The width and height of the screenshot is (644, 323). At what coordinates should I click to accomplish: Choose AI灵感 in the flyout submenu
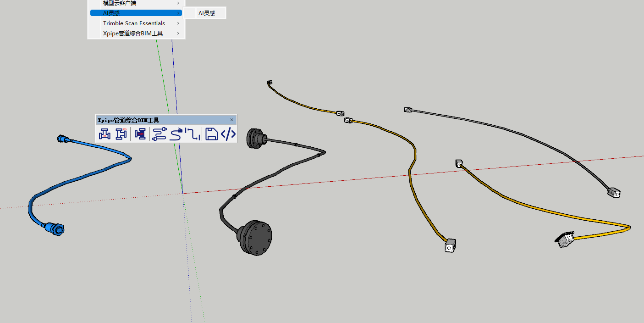207,13
